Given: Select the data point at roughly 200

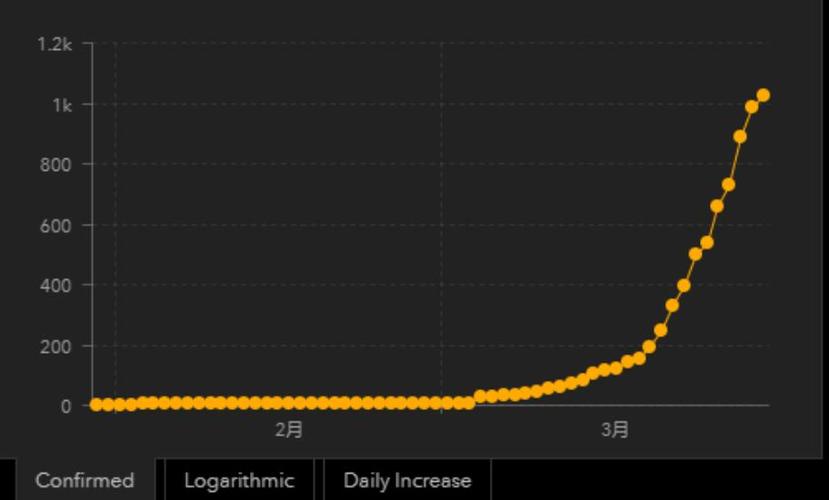Looking at the screenshot, I should pyautogui.click(x=649, y=347).
